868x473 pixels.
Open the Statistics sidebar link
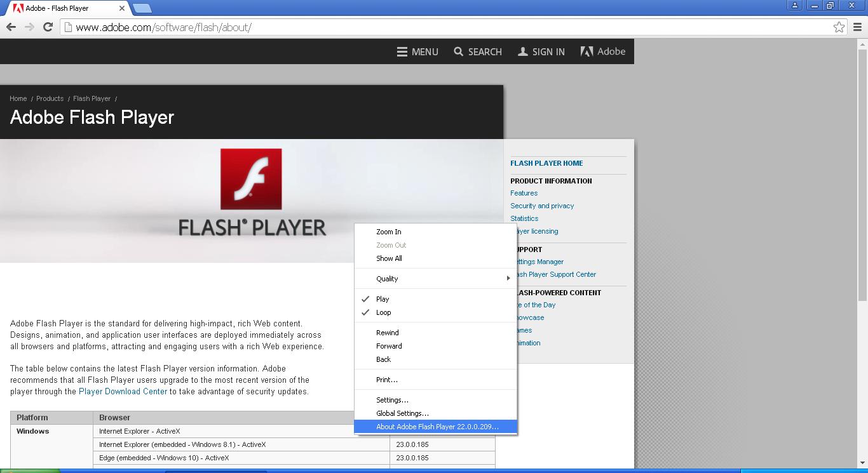coord(524,218)
